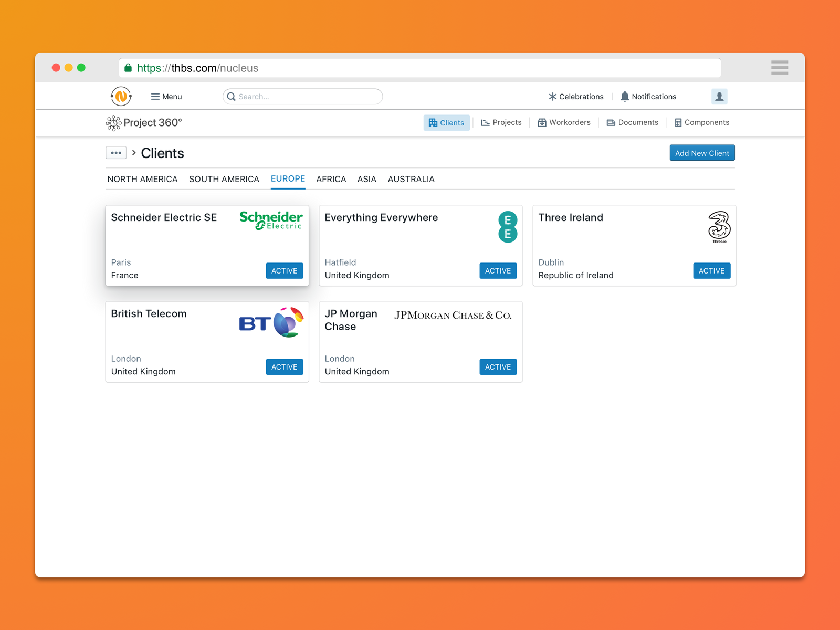Click the Project 360° logo icon

click(x=113, y=123)
